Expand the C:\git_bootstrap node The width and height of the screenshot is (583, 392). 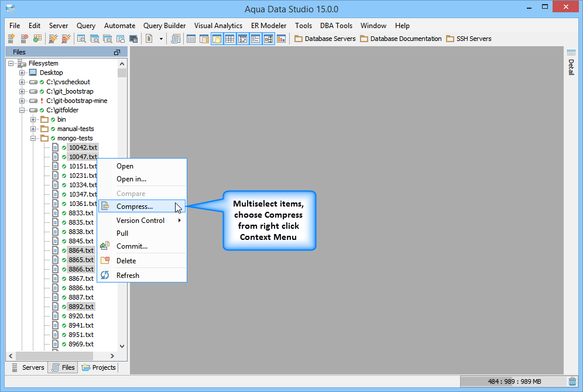(22, 91)
